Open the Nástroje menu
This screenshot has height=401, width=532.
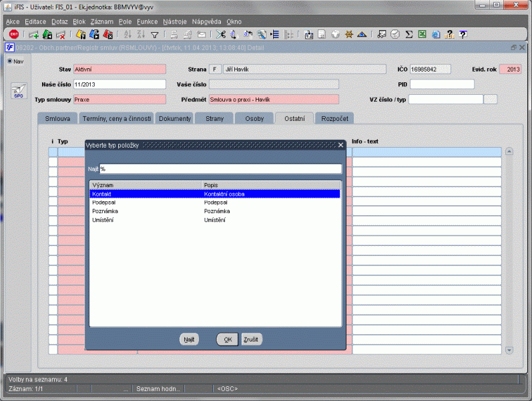175,22
